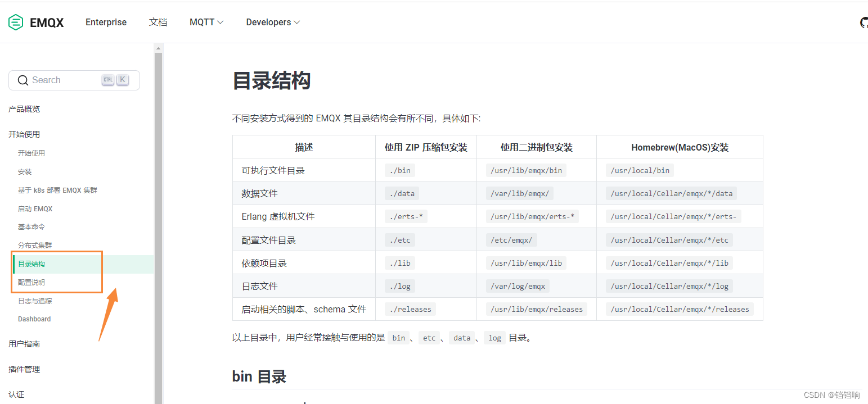
Task: Click the 描述 column header
Action: click(304, 147)
